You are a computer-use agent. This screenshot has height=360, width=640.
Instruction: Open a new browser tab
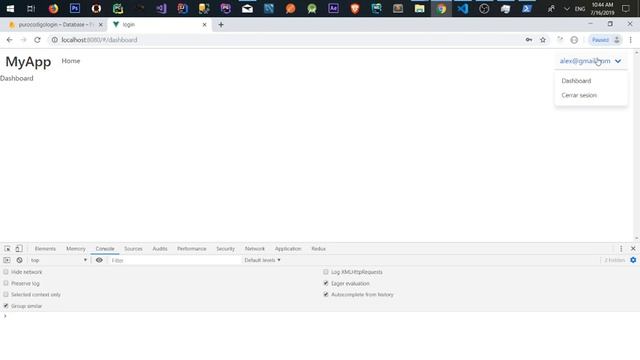click(x=221, y=25)
